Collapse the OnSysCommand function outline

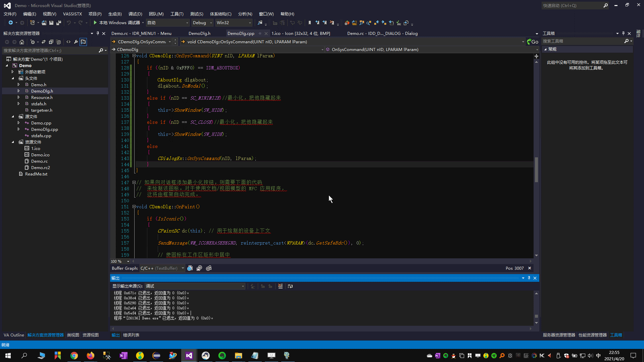pyautogui.click(x=134, y=56)
